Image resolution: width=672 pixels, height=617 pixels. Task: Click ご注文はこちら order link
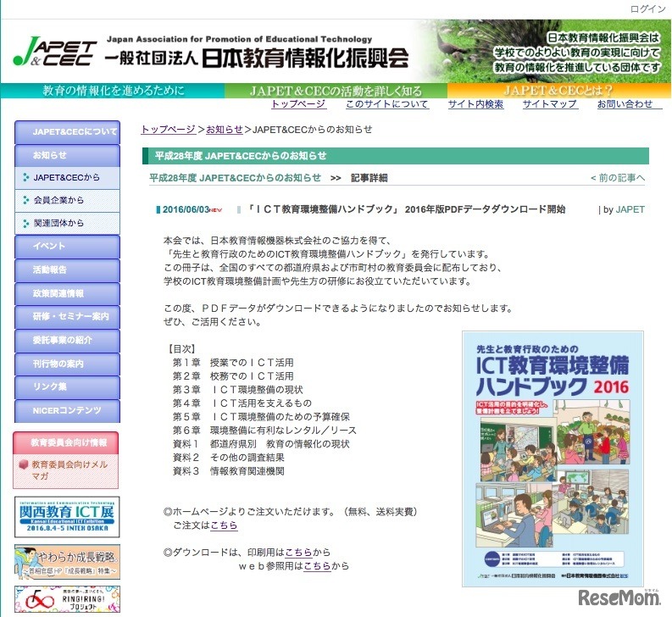click(x=224, y=525)
